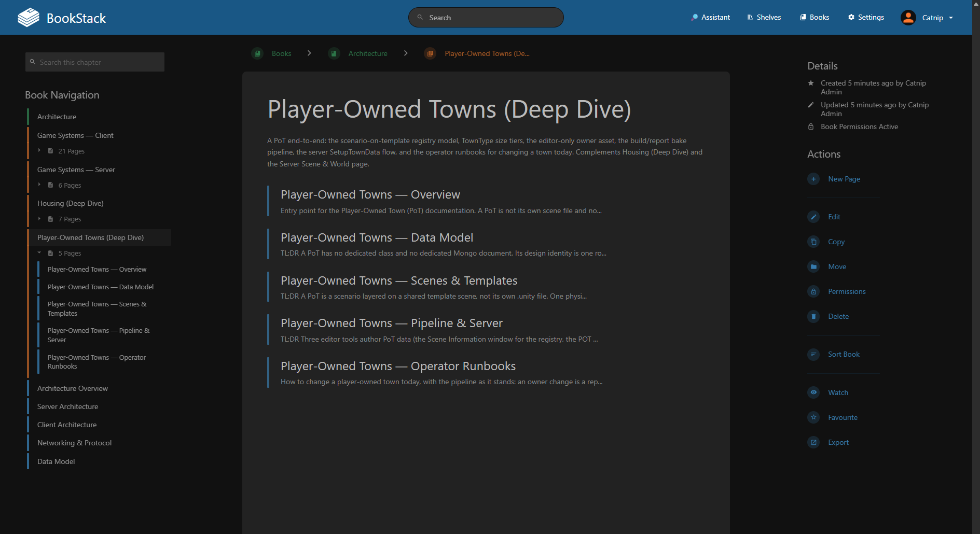980x534 pixels.
Task: Go to Books breadcrumb link
Action: [x=282, y=53]
